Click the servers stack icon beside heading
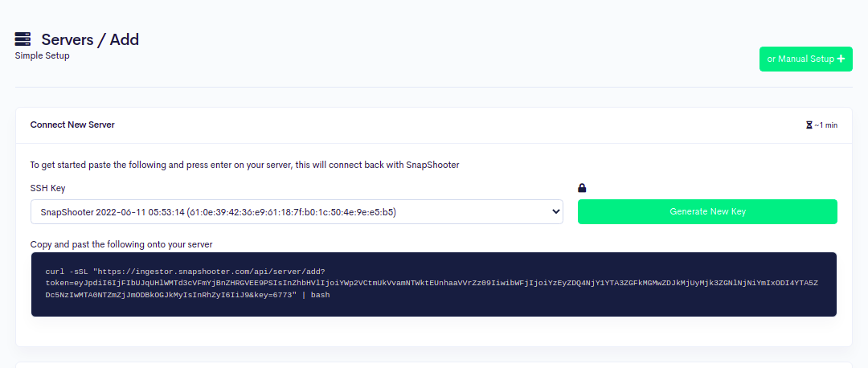The height and width of the screenshot is (368, 868). (23, 39)
